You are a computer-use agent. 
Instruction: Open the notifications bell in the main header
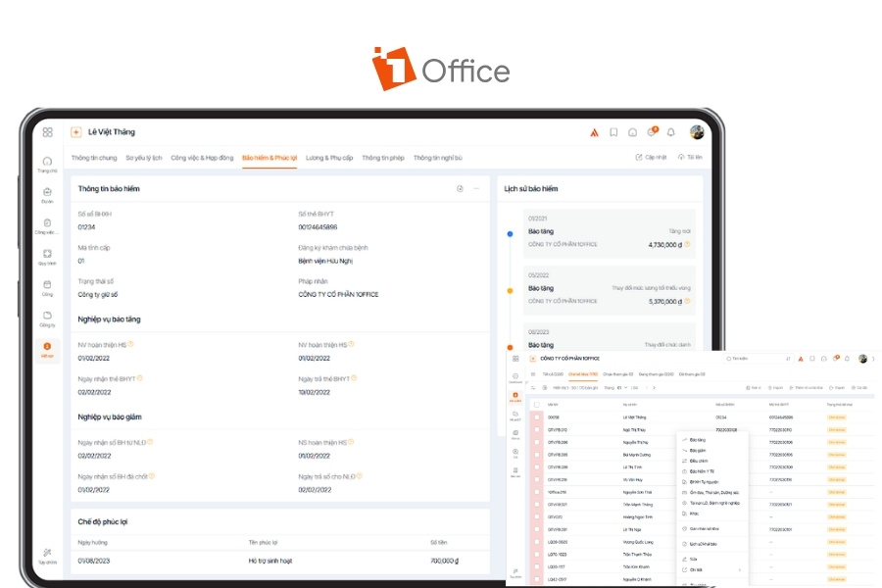click(x=670, y=132)
